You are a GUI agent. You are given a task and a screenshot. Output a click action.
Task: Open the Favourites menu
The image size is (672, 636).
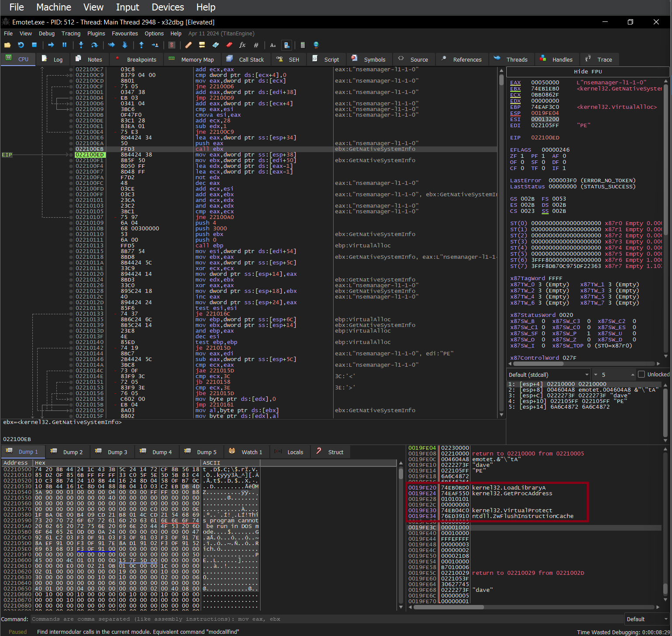(x=125, y=33)
